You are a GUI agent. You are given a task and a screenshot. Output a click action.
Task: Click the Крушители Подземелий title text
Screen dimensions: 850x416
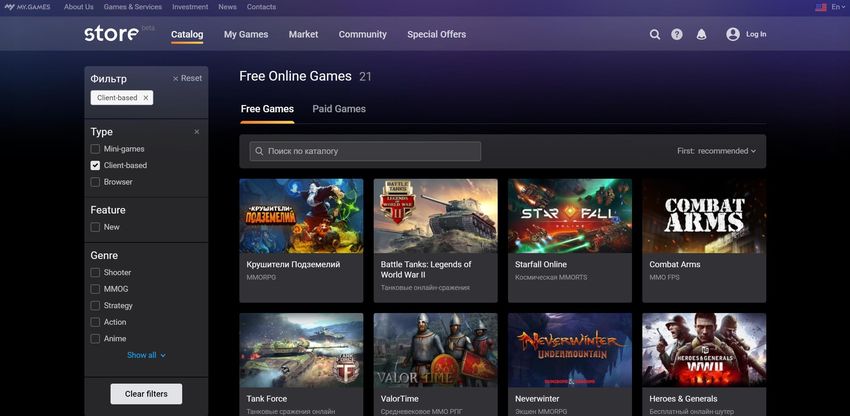[x=293, y=265]
